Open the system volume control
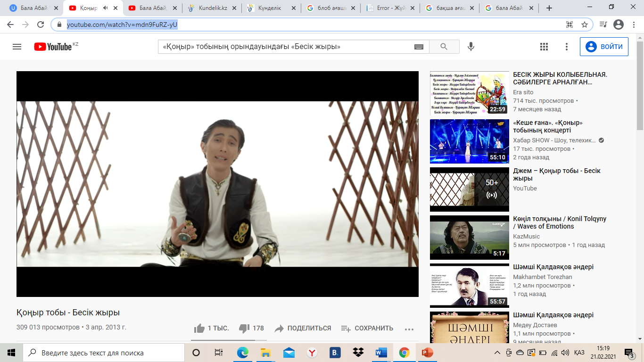This screenshot has width=644, height=362. [565, 353]
